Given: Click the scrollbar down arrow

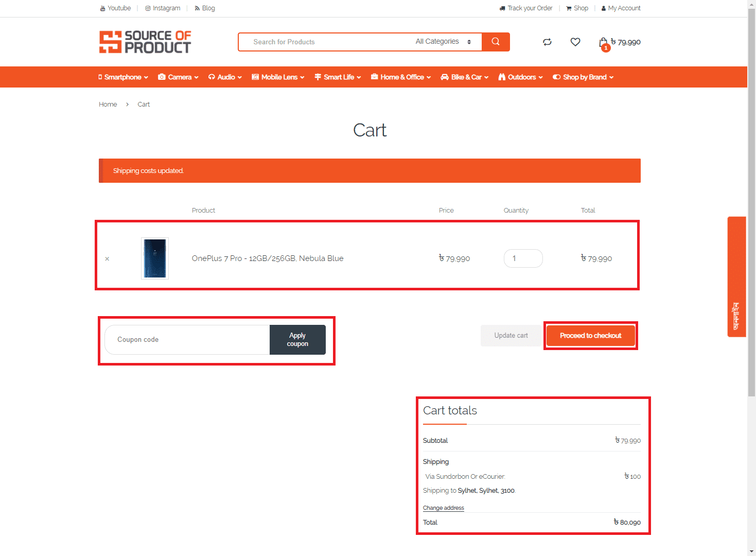Looking at the screenshot, I should (751, 551).
